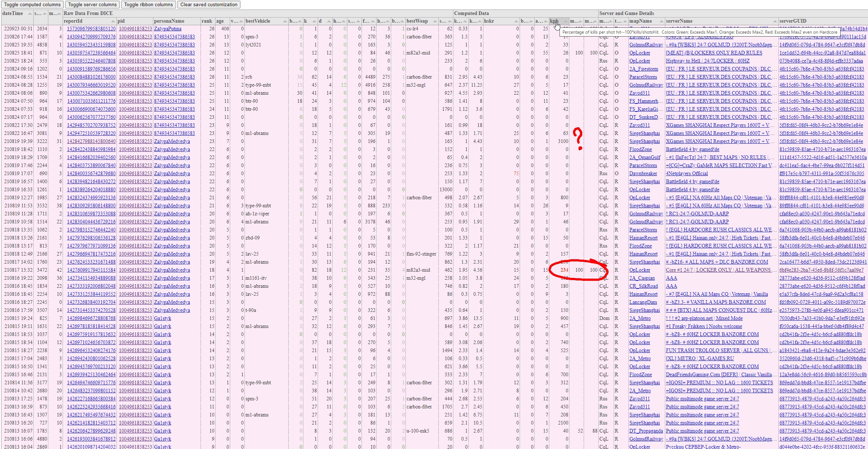Select the lyt2021 vehicle cell

pos(266,45)
